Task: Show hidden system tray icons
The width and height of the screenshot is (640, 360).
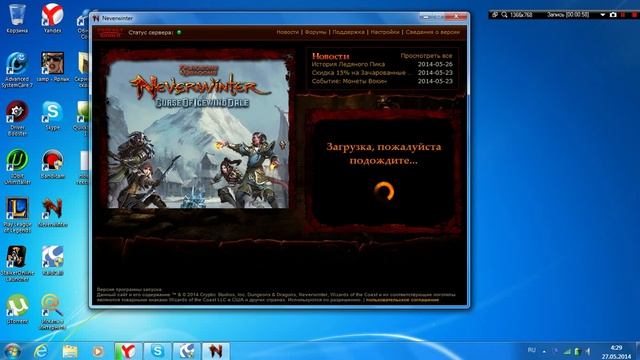Action: [544, 351]
